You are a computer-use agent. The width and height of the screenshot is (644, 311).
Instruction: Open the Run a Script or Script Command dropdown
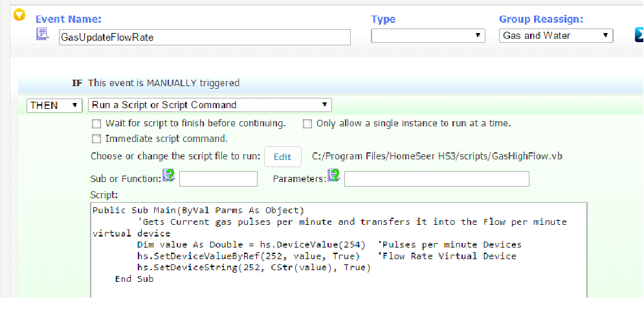coord(211,105)
